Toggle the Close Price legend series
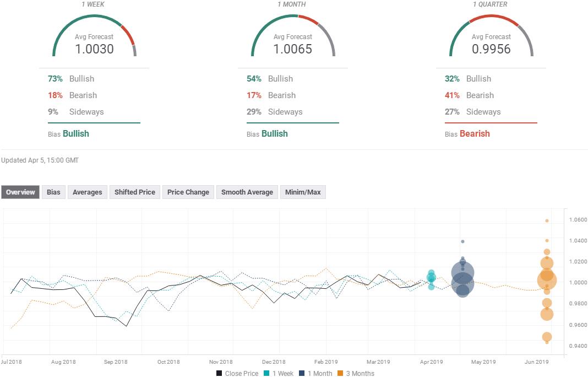Image resolution: width=588 pixels, height=377 pixels. 237,373
